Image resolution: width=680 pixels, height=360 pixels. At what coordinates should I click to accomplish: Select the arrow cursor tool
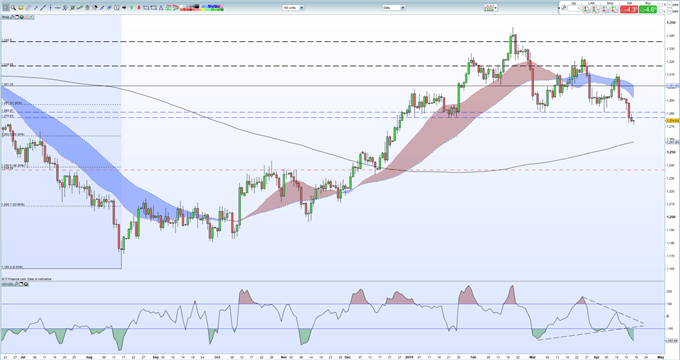6,8
